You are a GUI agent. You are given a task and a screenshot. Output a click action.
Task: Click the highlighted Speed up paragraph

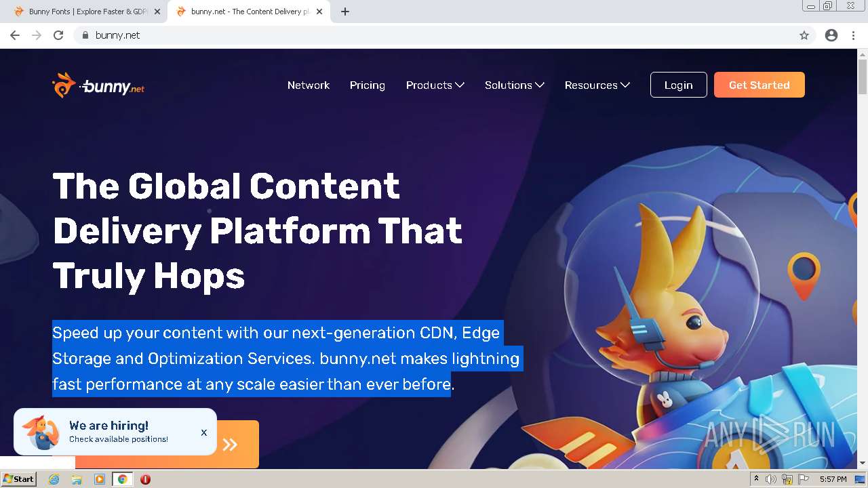pos(286,359)
